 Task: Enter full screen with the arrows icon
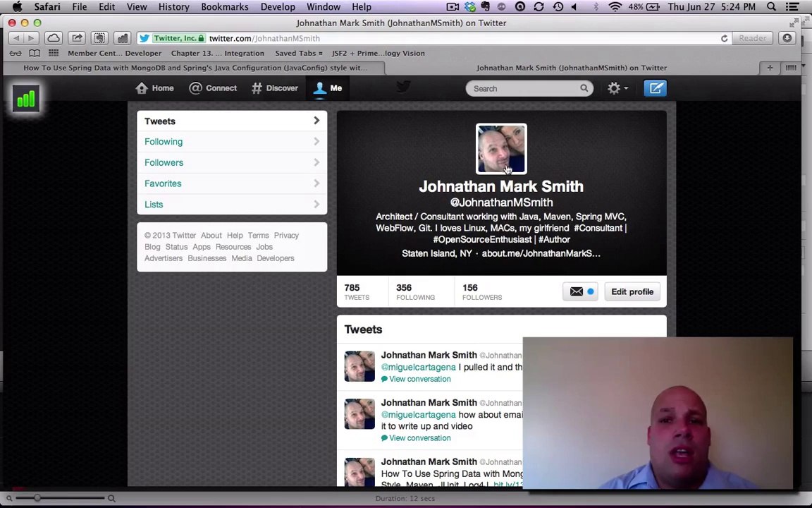794,23
